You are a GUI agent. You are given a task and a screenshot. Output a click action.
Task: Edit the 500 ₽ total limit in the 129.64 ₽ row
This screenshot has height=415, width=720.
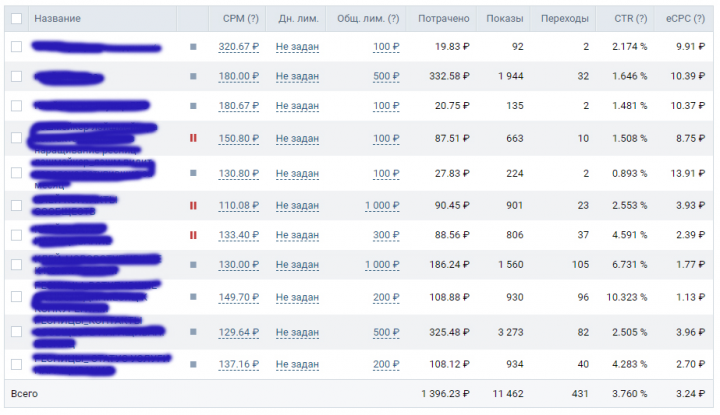point(386,332)
